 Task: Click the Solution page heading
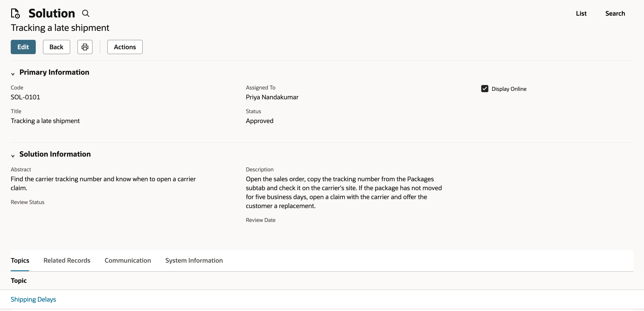tap(52, 13)
